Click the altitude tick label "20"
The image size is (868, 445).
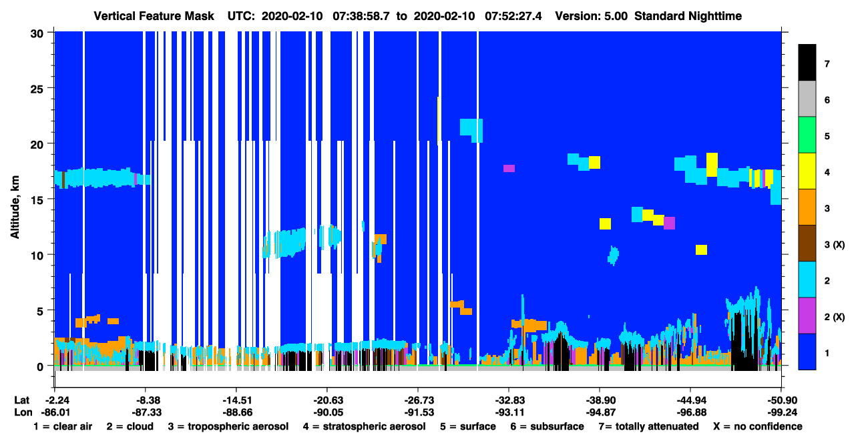tap(38, 143)
